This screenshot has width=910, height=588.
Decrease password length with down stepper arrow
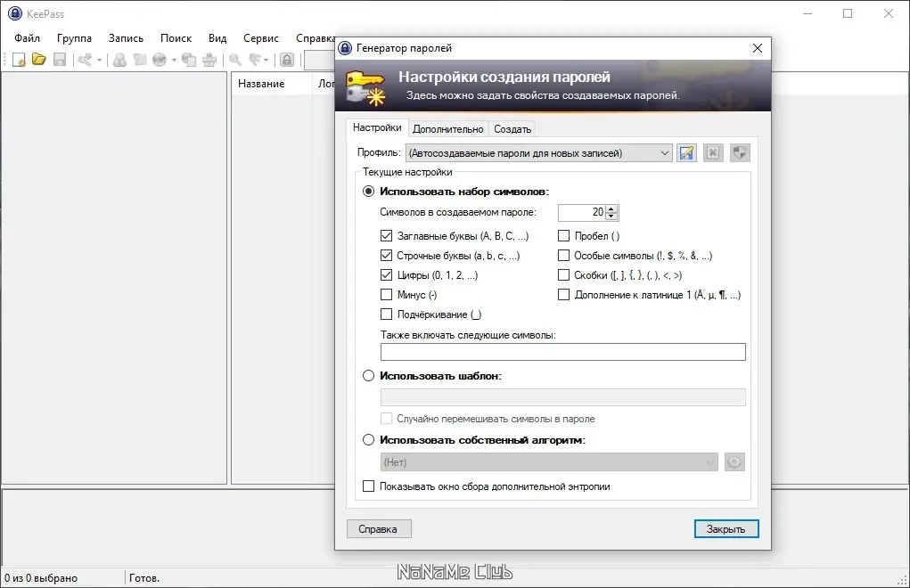click(x=611, y=216)
